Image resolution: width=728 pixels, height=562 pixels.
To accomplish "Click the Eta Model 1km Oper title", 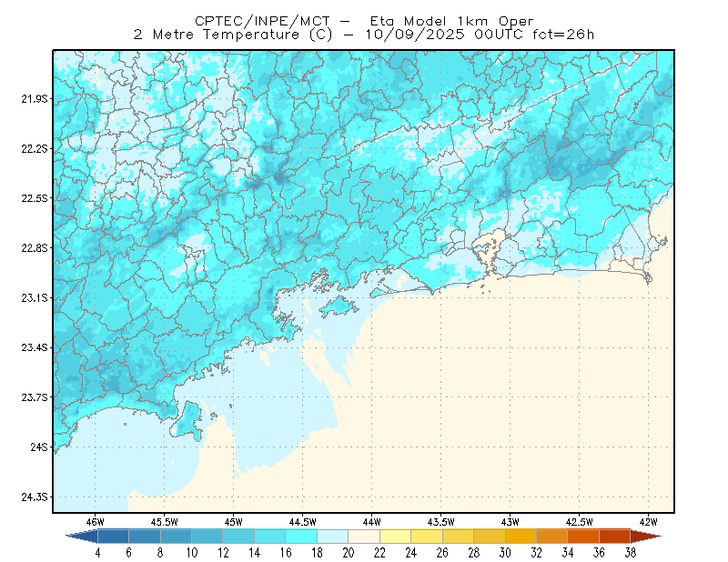I will pyautogui.click(x=451, y=21).
